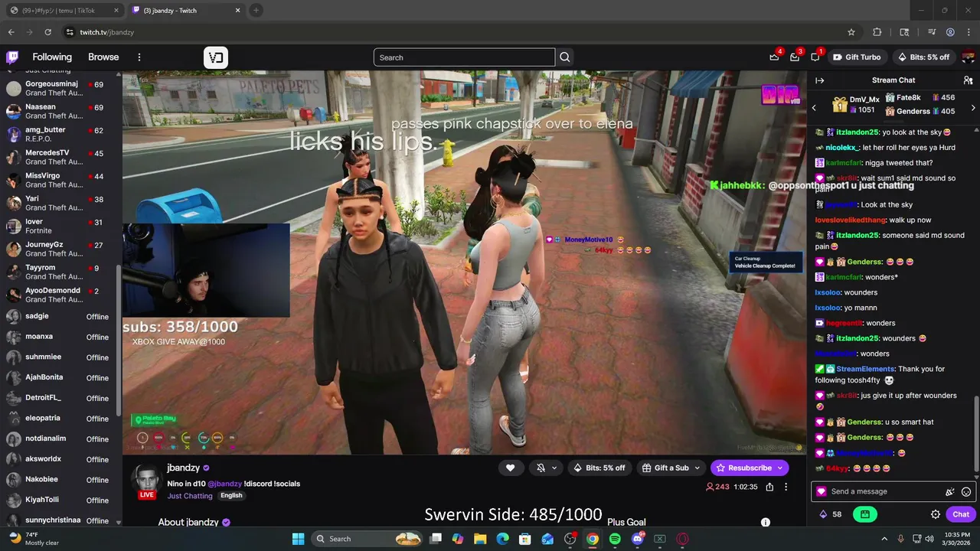Send message with Chat button
This screenshot has width=980, height=551.
961,514
